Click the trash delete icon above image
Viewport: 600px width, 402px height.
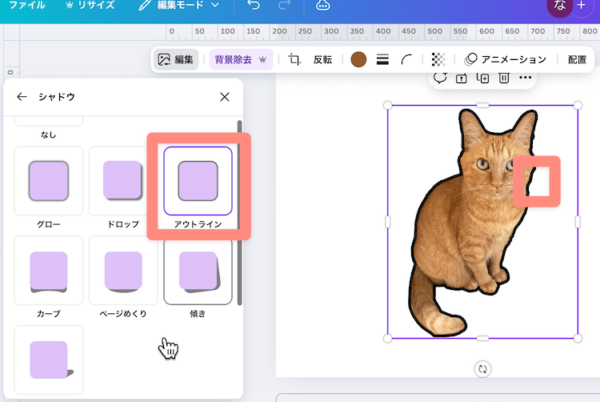(x=504, y=78)
